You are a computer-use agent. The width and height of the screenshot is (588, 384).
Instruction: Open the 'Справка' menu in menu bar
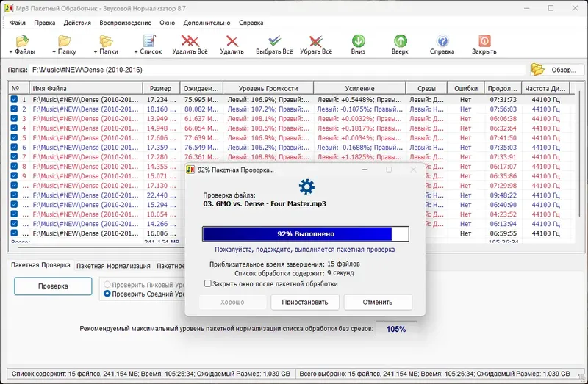(x=251, y=23)
